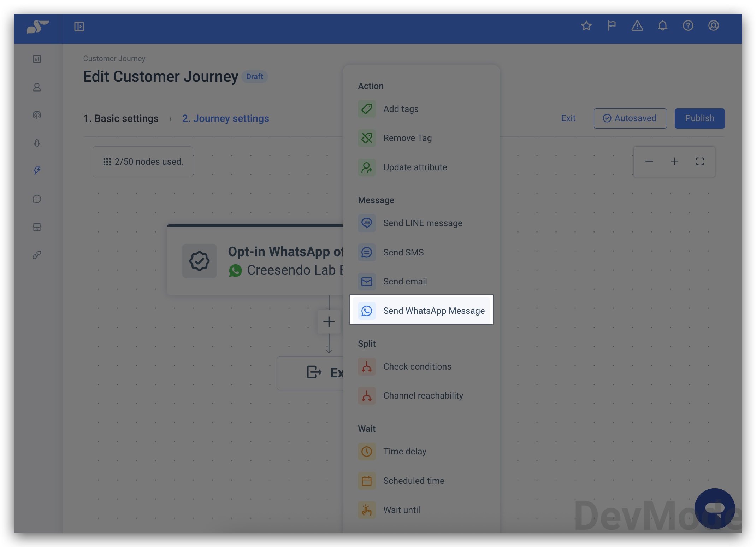Choose Send SMS option
Image resolution: width=756 pixels, height=547 pixels.
[x=421, y=252]
